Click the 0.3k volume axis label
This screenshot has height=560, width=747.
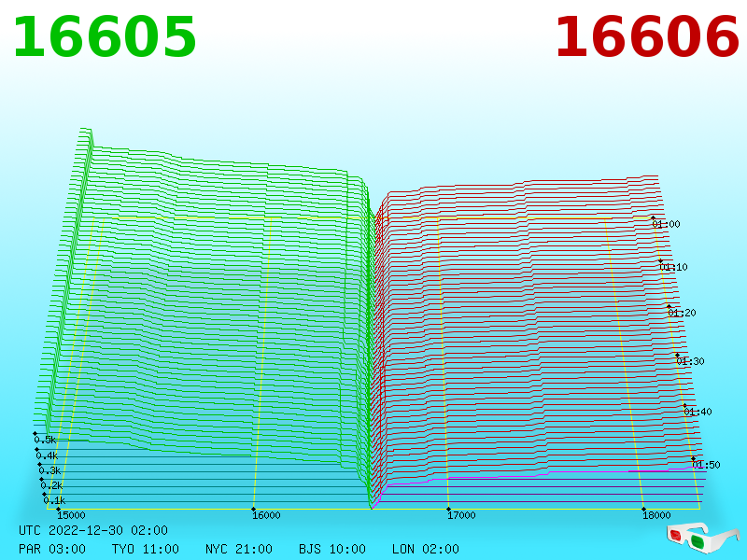pyautogui.click(x=49, y=471)
